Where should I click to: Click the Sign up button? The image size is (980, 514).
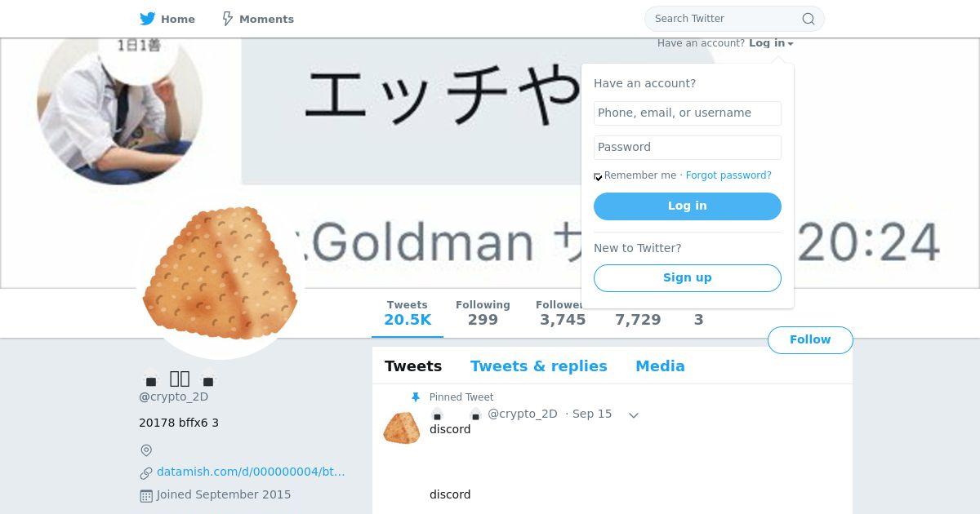[x=688, y=278]
